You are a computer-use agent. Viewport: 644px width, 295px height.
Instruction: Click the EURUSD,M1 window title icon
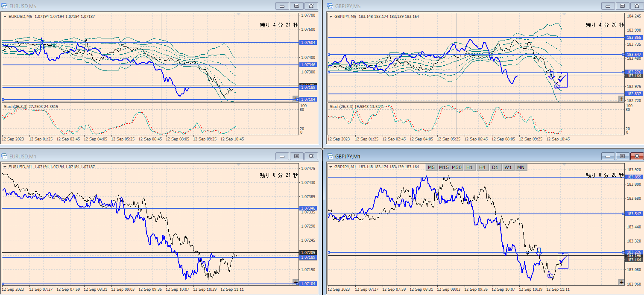coord(4,156)
